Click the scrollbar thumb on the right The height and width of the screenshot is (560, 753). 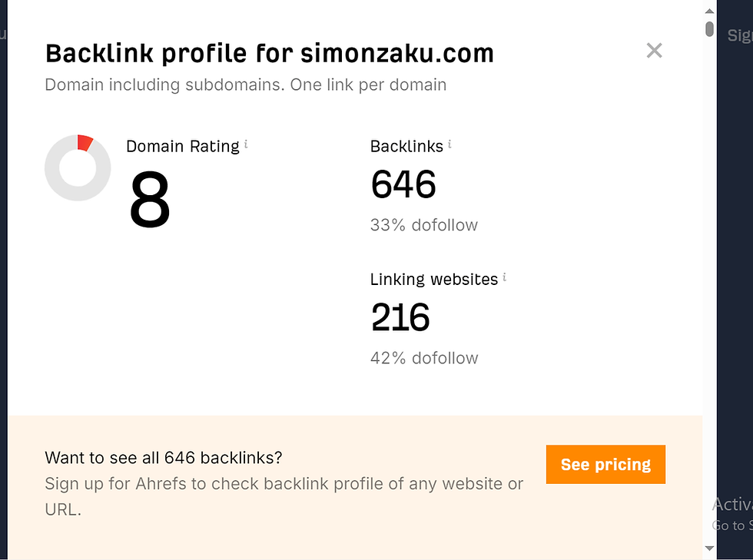coord(708,28)
